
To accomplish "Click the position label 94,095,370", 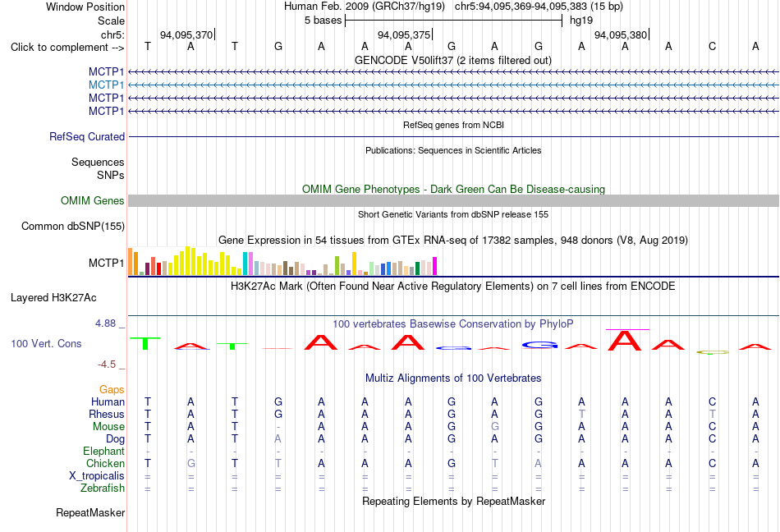I will (x=186, y=34).
